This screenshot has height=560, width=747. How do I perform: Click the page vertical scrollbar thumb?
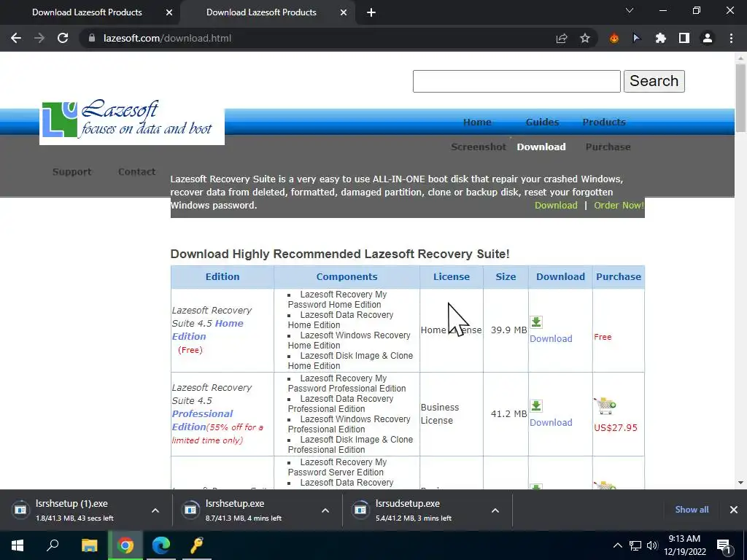click(x=741, y=98)
